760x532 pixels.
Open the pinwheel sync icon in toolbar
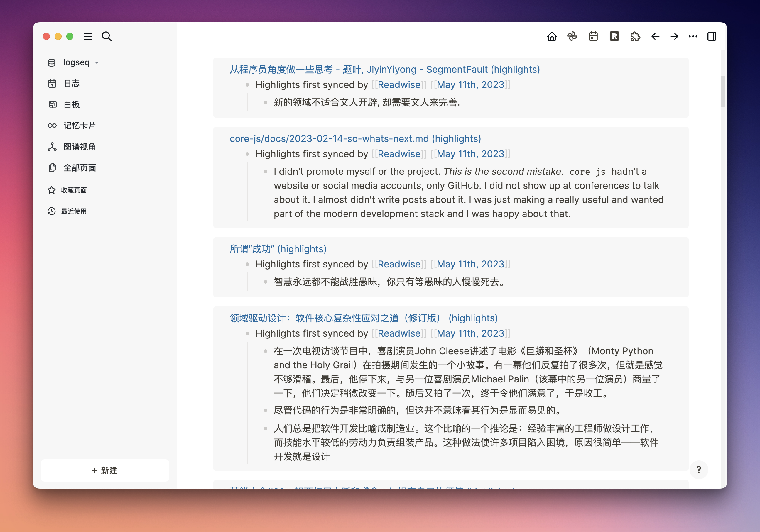tap(572, 36)
